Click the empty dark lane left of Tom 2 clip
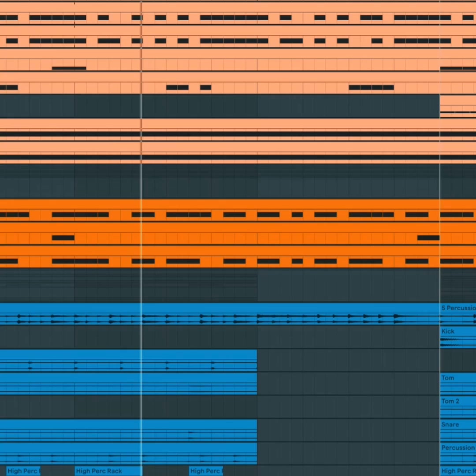 [220, 407]
